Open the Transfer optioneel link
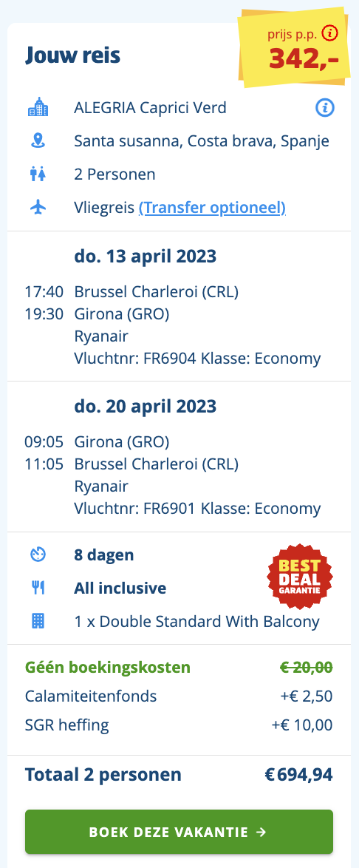 213,208
